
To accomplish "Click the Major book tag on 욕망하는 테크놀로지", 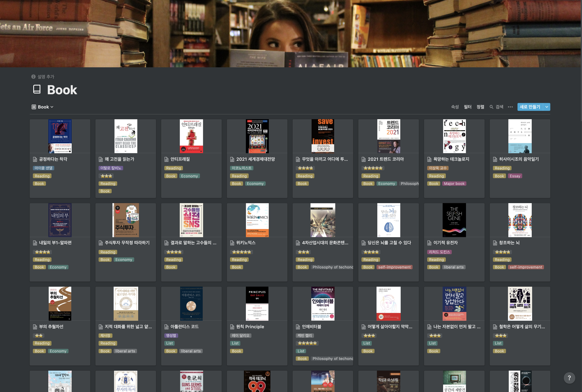I will 454,184.
